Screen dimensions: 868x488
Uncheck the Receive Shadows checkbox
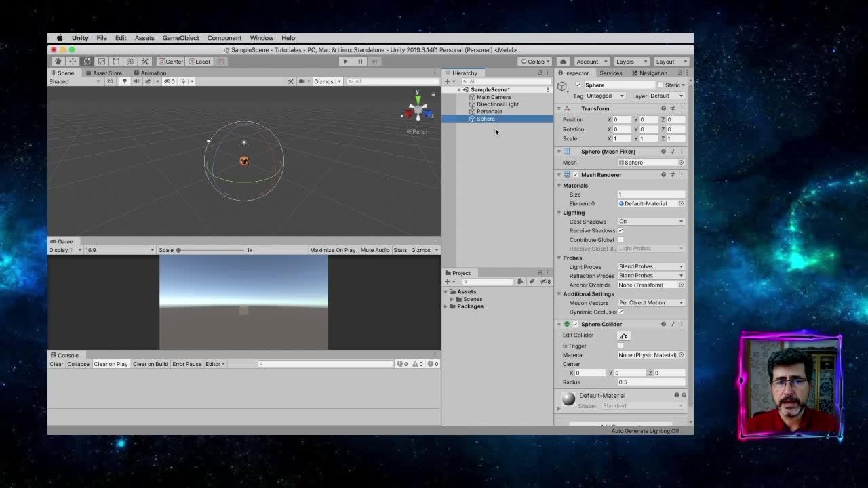pyautogui.click(x=620, y=230)
